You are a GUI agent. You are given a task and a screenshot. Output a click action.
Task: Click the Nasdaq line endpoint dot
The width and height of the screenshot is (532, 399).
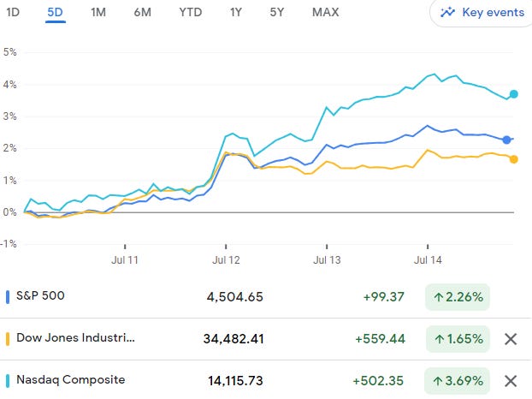[514, 94]
